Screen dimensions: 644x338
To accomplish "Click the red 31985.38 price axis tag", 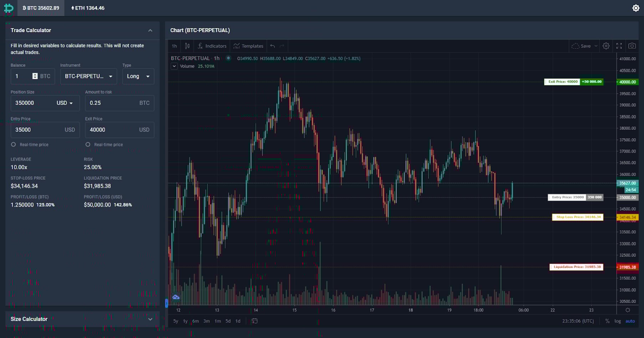I will [x=628, y=267].
